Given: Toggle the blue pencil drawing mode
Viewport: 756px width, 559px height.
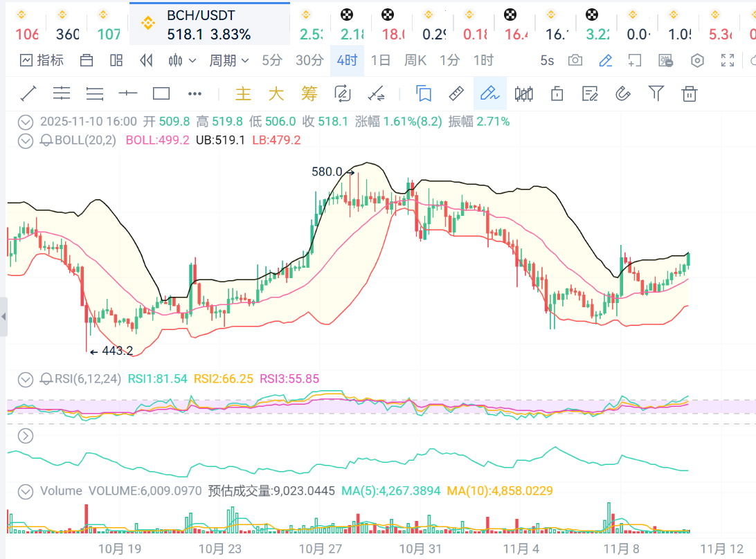Looking at the screenshot, I should point(606,61).
